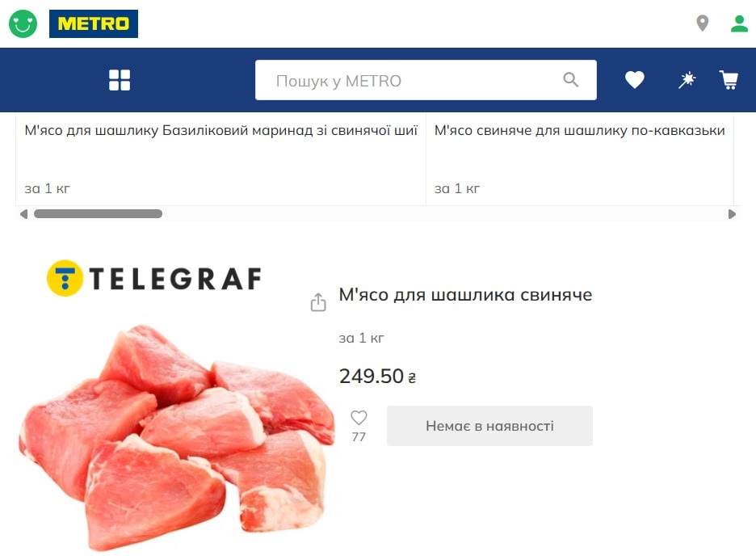Open the METRO logo homepage

(94, 23)
